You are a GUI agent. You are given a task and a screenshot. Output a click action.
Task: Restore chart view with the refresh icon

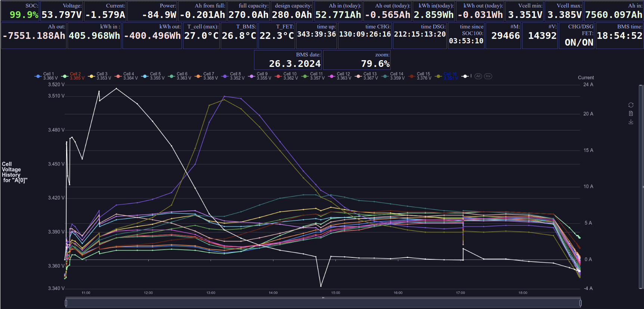pyautogui.click(x=631, y=105)
